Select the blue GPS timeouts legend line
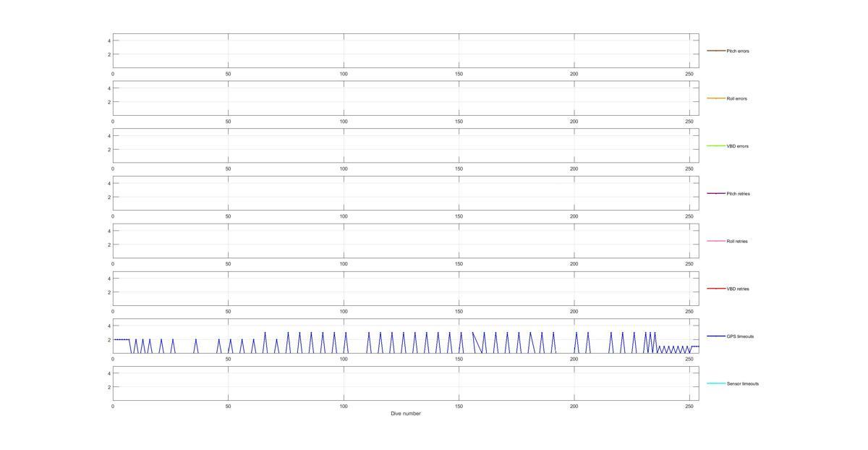Viewport: 868px width, 450px height. point(716,336)
